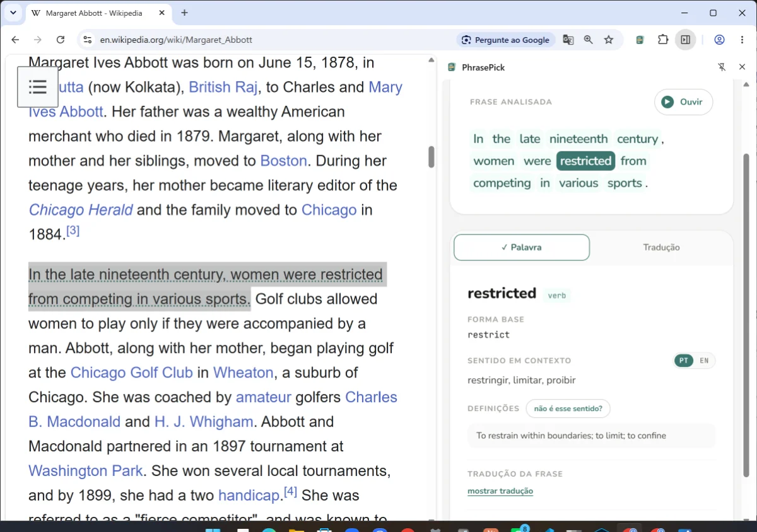Image resolution: width=757 pixels, height=532 pixels.
Task: Close the Margaret Abbott - Wikipedia tab
Action: (162, 13)
